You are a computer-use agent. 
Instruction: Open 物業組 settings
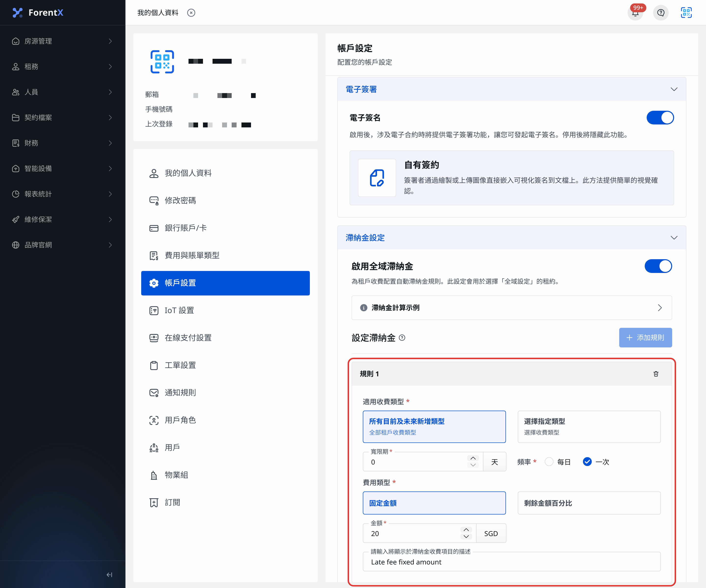click(225, 475)
